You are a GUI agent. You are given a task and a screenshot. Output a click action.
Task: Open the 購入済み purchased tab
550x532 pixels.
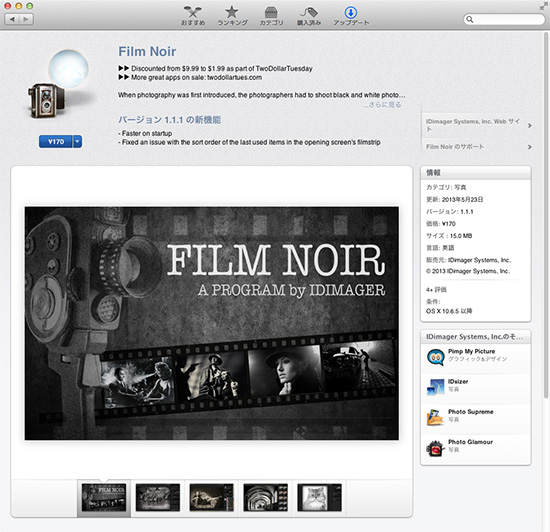coord(309,16)
